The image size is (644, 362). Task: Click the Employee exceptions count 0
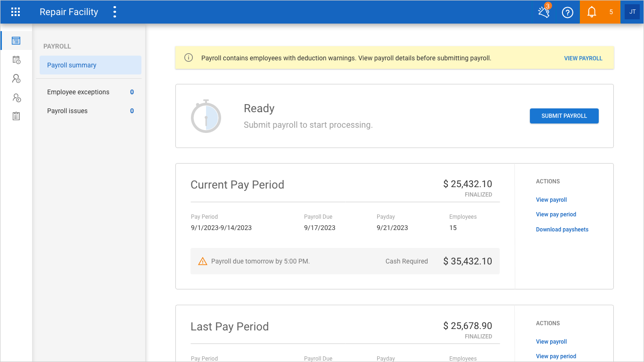[132, 92]
